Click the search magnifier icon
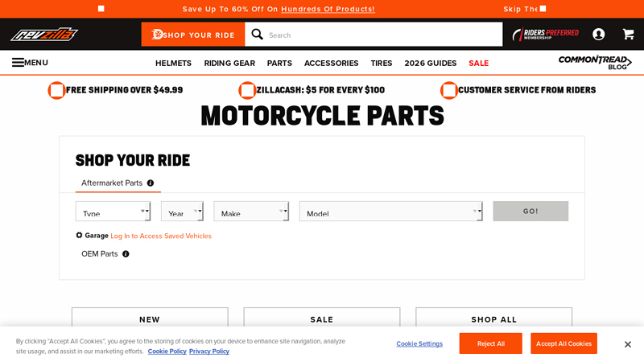The height and width of the screenshot is (362, 644). (257, 35)
